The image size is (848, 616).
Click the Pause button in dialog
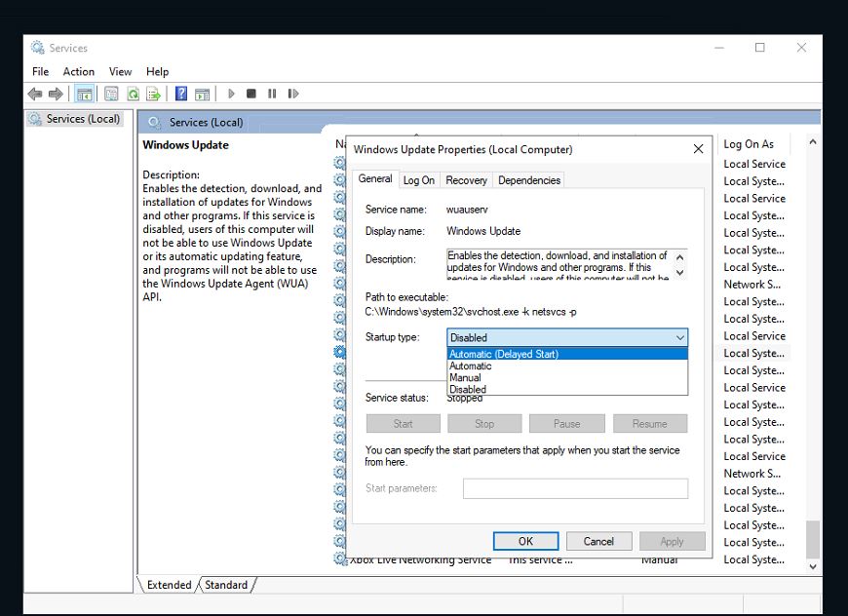pos(566,423)
